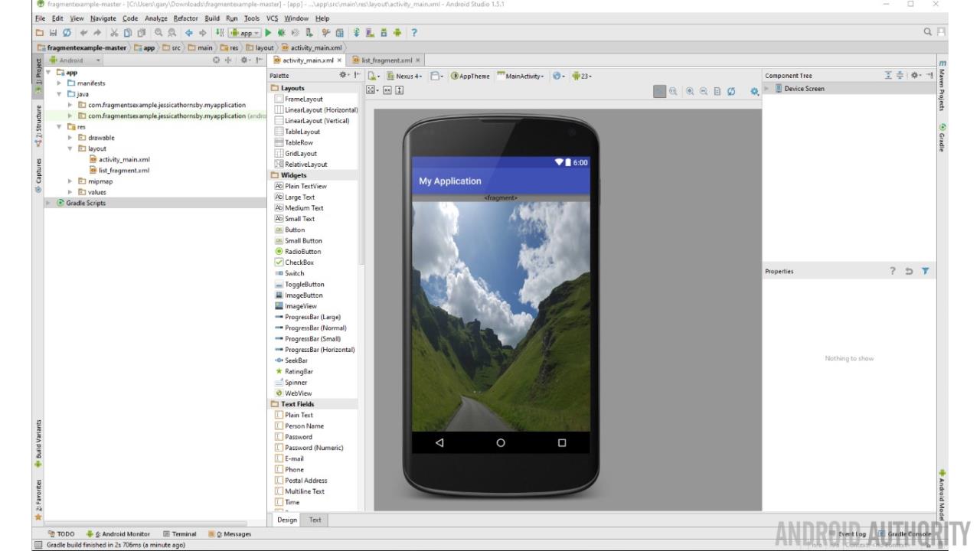Pick the Switch widget from Palette

point(289,273)
